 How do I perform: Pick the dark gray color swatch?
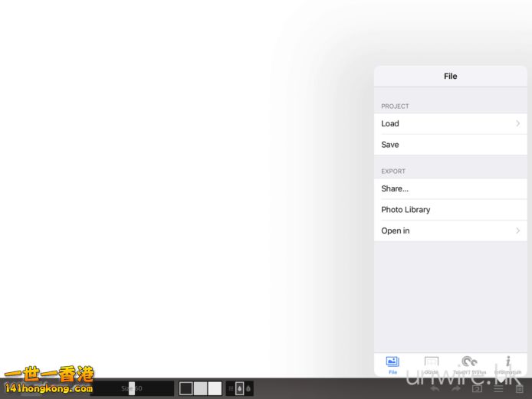pos(186,388)
